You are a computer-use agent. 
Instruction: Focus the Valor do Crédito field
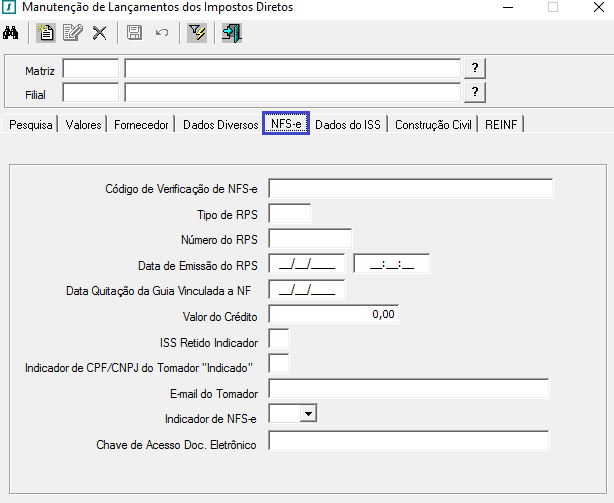click(334, 314)
